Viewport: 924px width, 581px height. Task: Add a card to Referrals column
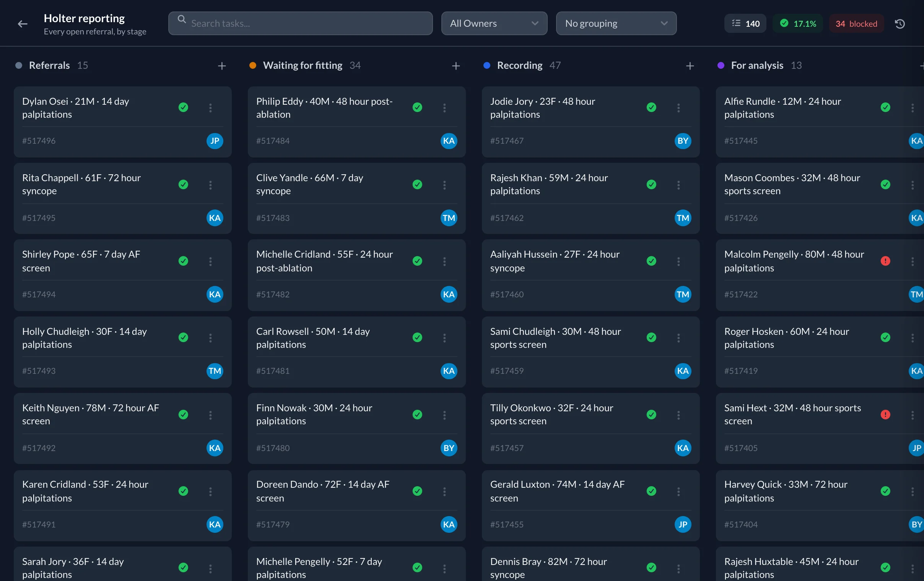222,66
